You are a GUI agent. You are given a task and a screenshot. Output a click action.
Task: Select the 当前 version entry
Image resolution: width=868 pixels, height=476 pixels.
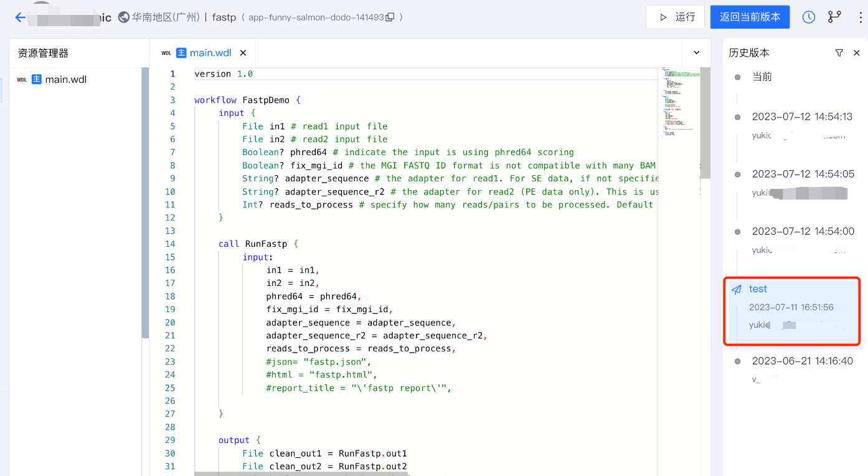tap(762, 77)
